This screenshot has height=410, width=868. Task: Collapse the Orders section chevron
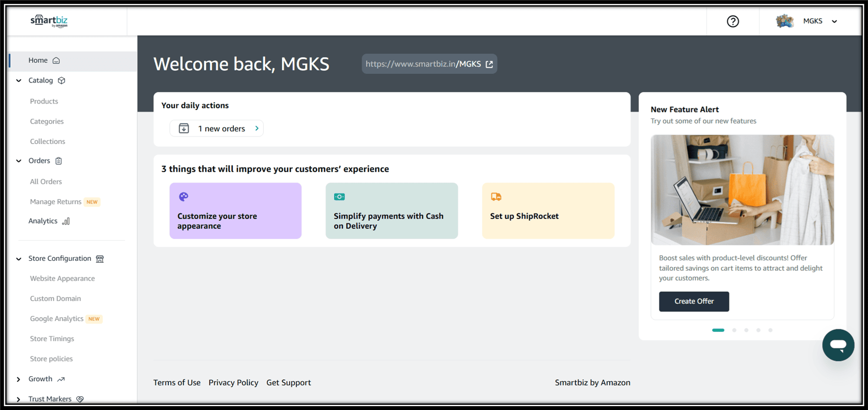click(x=19, y=161)
